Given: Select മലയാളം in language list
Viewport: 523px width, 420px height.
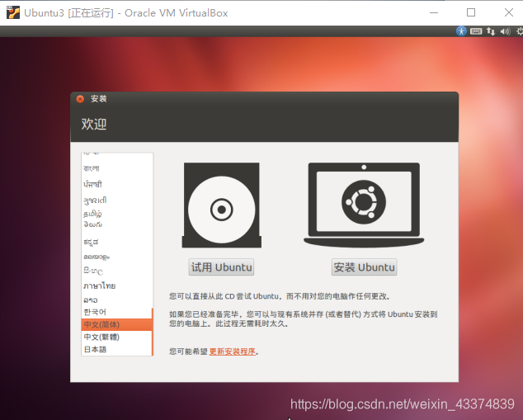Looking at the screenshot, I should coord(116,257).
